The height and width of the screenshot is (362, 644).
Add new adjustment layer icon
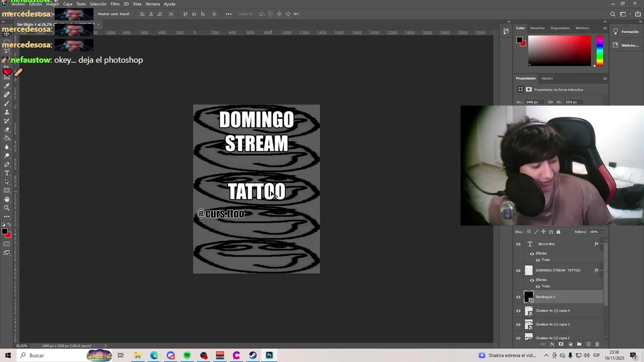point(570,344)
